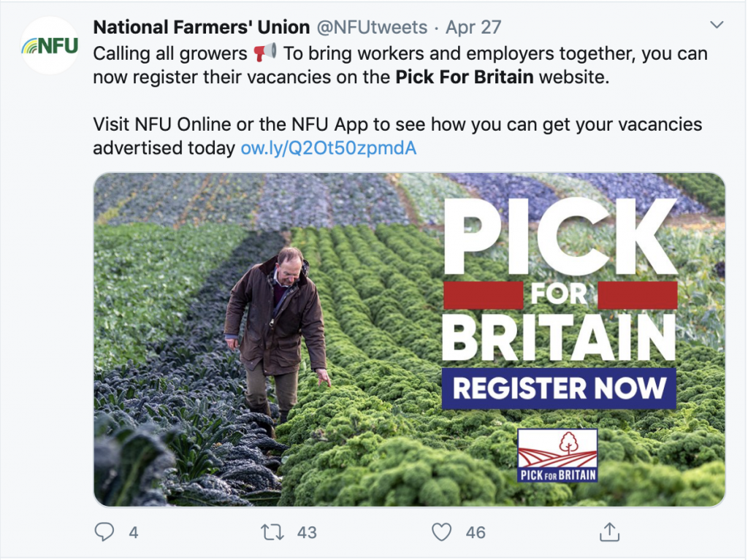The height and width of the screenshot is (560, 748).
Task: Open the NFU profile avatar
Action: tap(50, 46)
